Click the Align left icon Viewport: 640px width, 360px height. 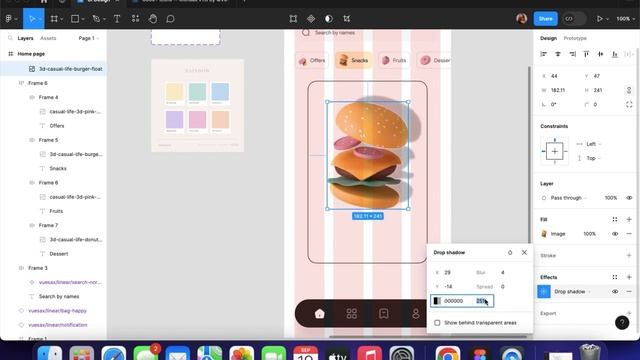tap(544, 54)
